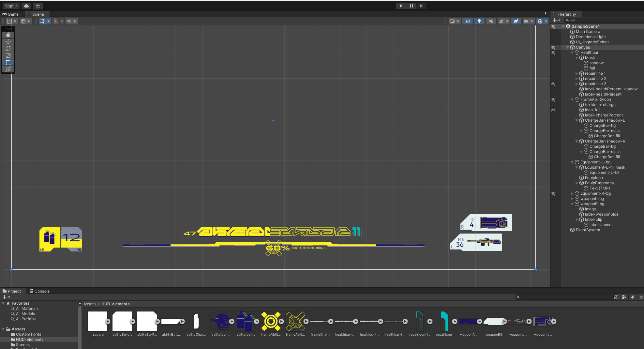Select the Hand tool in the toolbar

[8, 35]
